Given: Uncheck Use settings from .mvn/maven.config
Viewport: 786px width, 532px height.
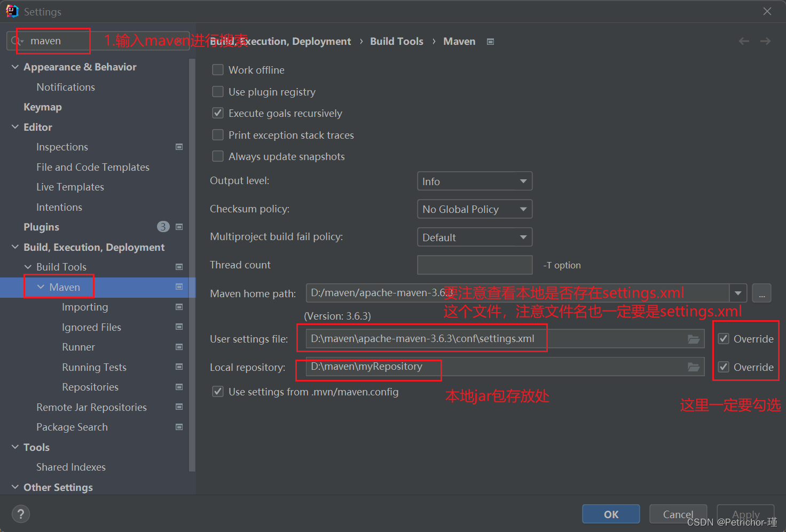Looking at the screenshot, I should (x=218, y=392).
